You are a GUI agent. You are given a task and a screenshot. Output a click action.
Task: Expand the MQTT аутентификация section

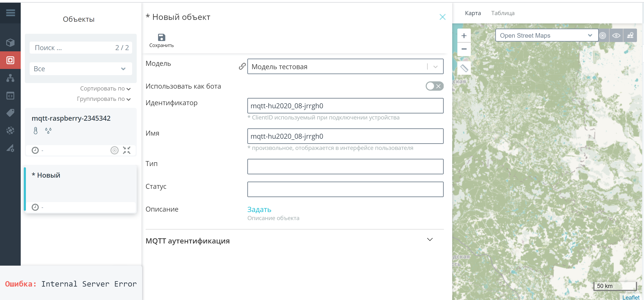[x=429, y=240]
